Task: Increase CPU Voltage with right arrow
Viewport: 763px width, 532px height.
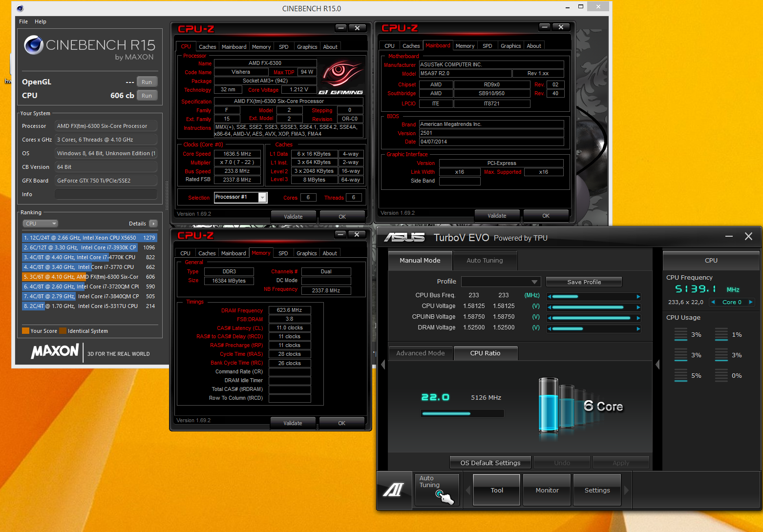Action: pos(638,307)
